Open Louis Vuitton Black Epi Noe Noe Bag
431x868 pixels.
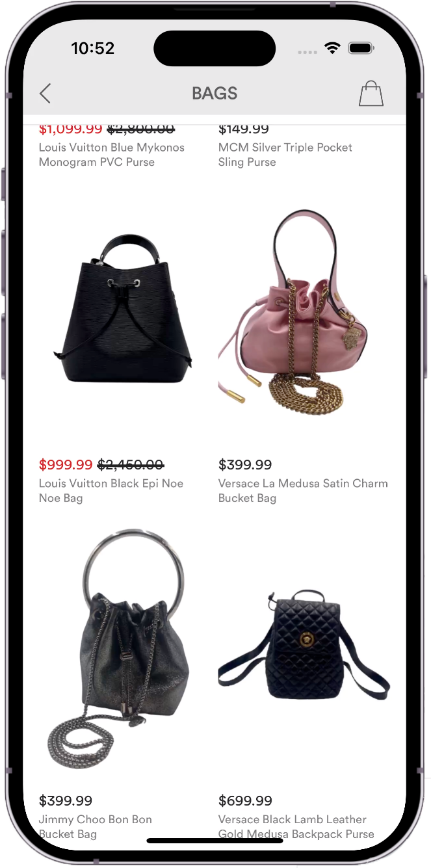pos(111,491)
